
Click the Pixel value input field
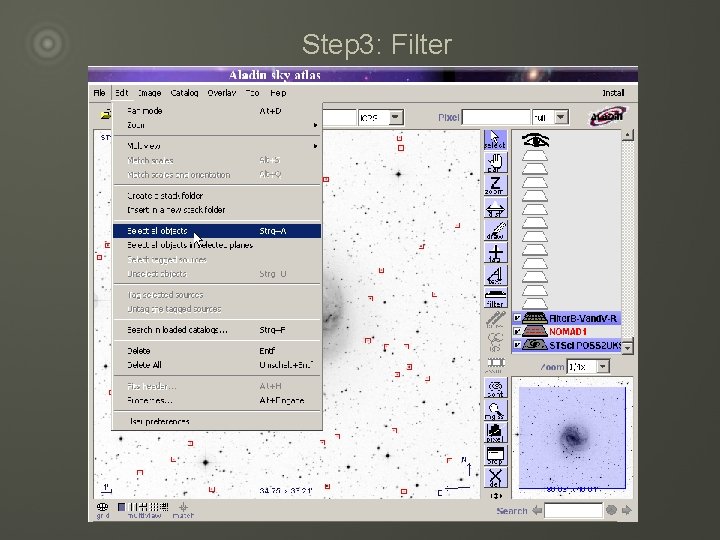coord(496,118)
